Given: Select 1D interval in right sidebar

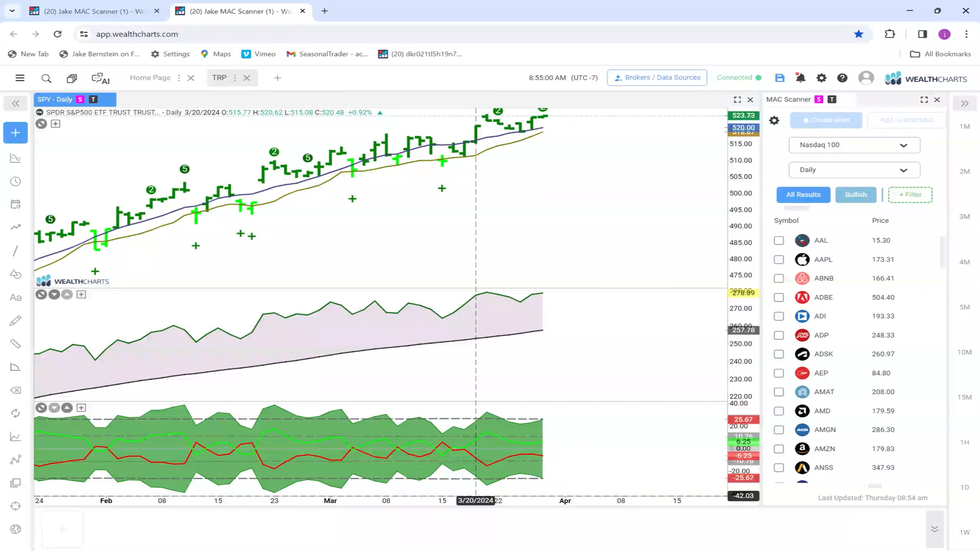Looking at the screenshot, I should pyautogui.click(x=964, y=487).
